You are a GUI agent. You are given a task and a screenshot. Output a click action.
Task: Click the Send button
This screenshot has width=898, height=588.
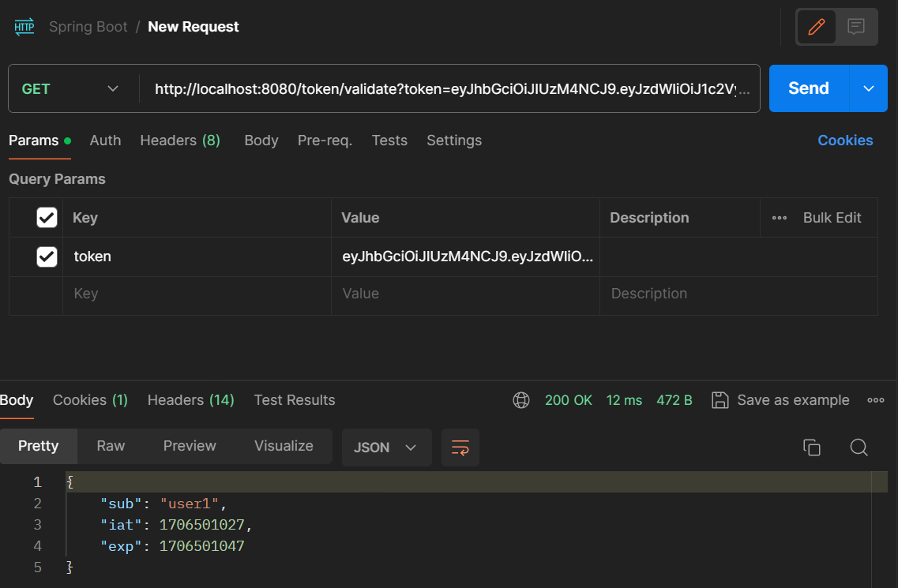809,88
